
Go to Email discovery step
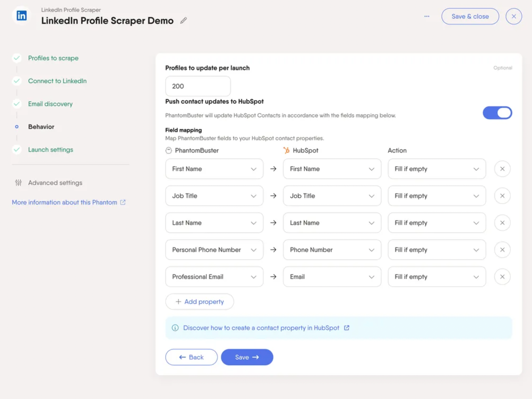50,104
